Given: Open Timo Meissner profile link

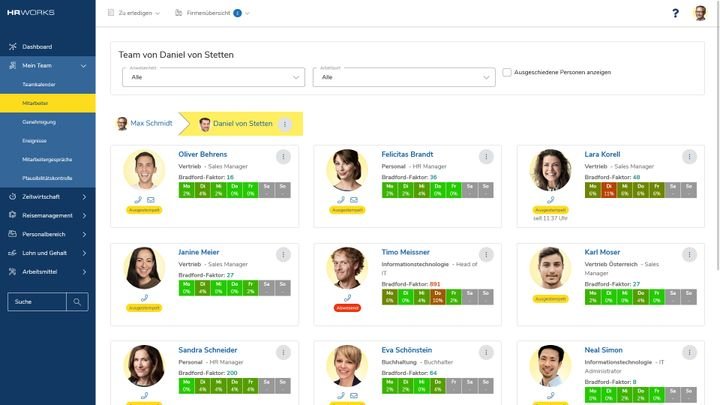Looking at the screenshot, I should pyautogui.click(x=405, y=252).
